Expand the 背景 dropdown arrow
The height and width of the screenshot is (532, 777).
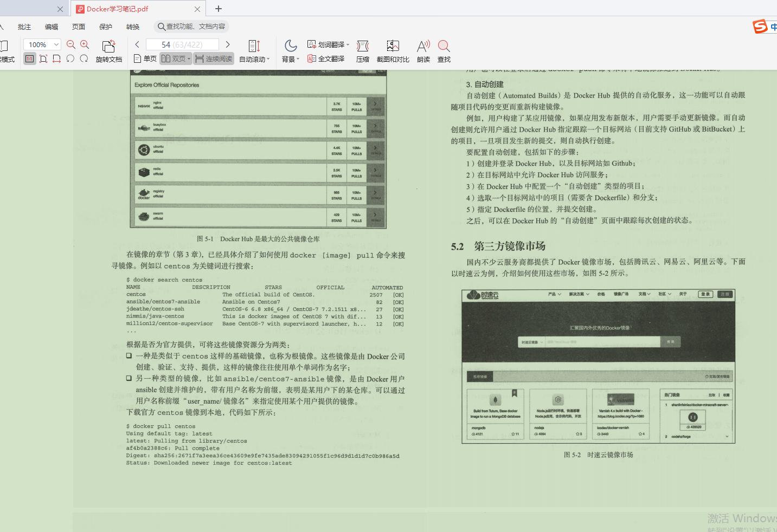[298, 59]
